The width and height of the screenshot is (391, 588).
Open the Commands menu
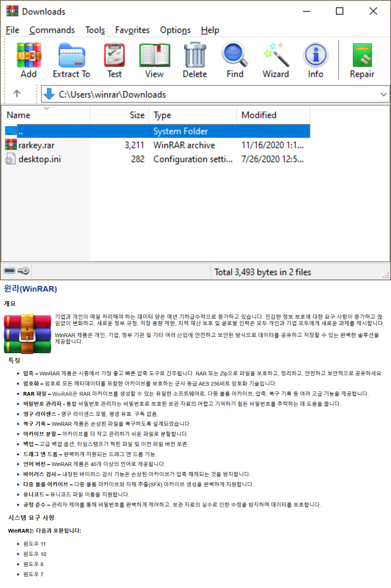[52, 30]
